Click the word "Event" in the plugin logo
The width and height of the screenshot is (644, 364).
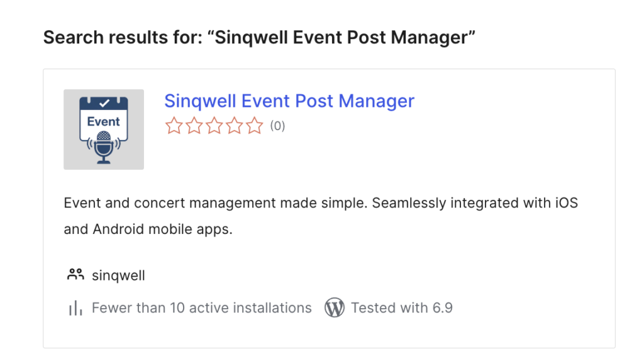click(x=104, y=121)
